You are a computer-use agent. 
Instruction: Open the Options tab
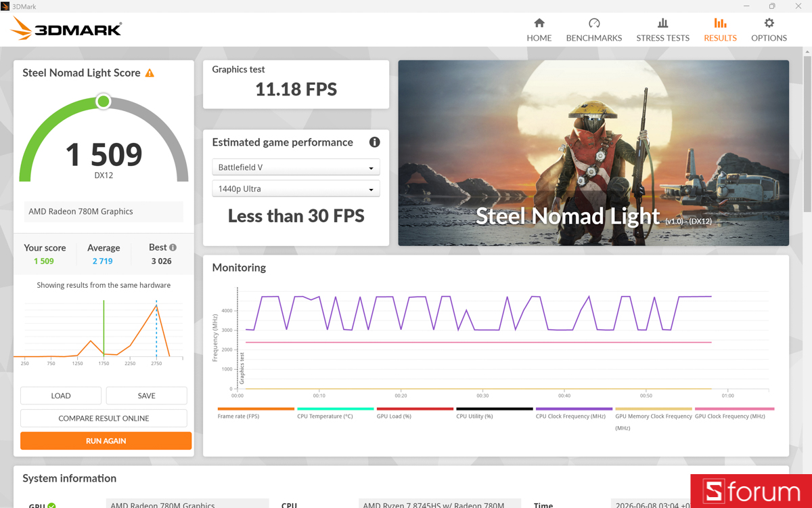769,30
